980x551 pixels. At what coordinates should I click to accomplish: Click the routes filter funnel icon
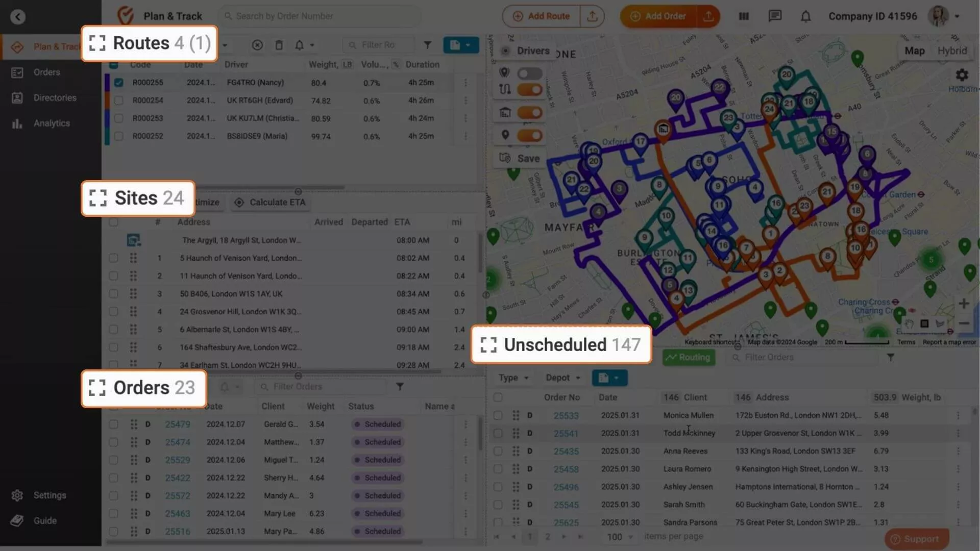tap(428, 45)
